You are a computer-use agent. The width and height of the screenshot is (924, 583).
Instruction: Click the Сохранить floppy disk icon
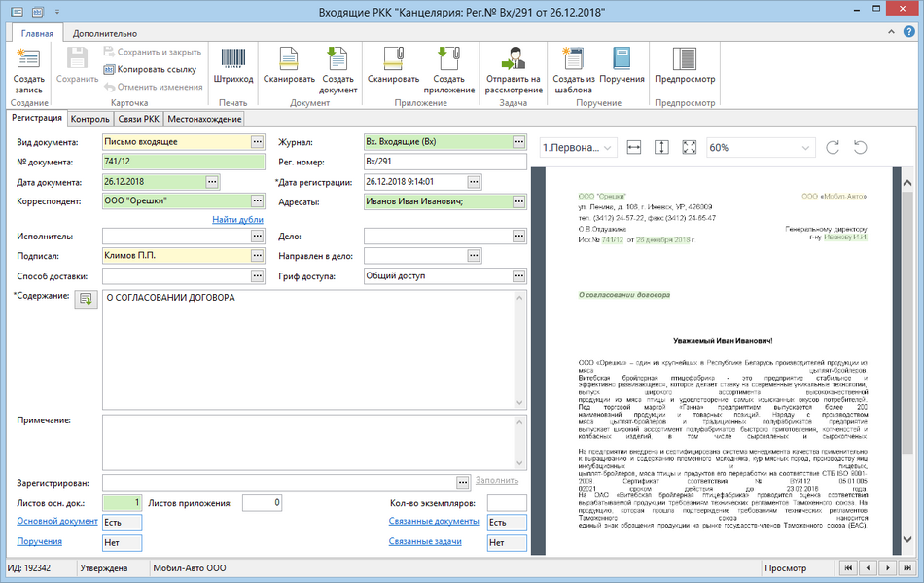pyautogui.click(x=77, y=59)
